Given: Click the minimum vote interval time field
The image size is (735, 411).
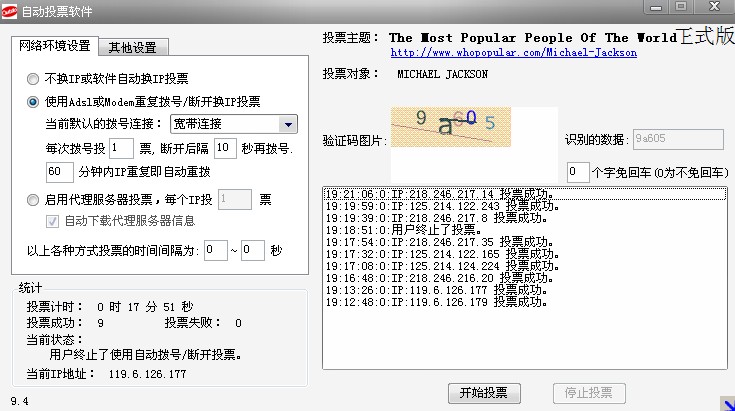Looking at the screenshot, I should click(215, 251).
